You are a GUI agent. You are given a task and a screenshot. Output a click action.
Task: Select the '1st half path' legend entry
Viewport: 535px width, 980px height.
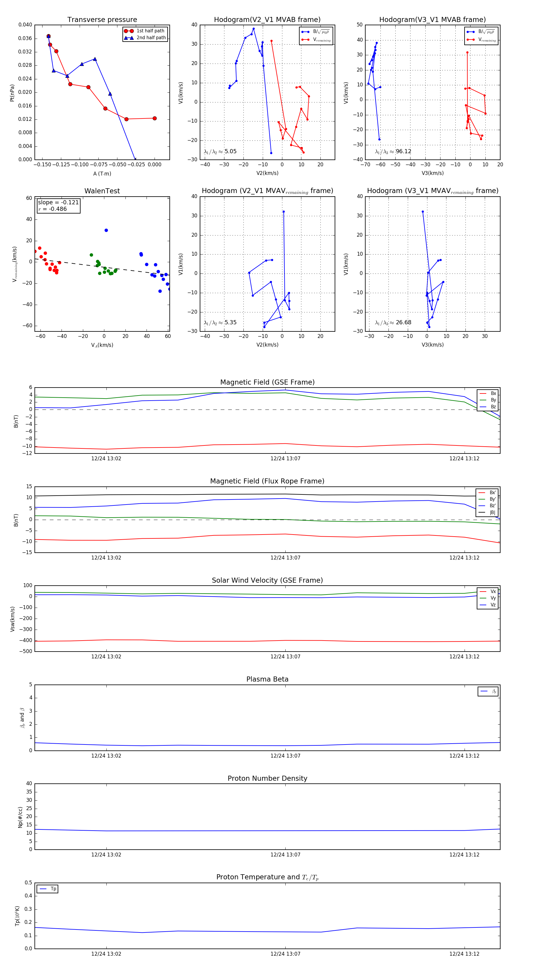[145, 31]
